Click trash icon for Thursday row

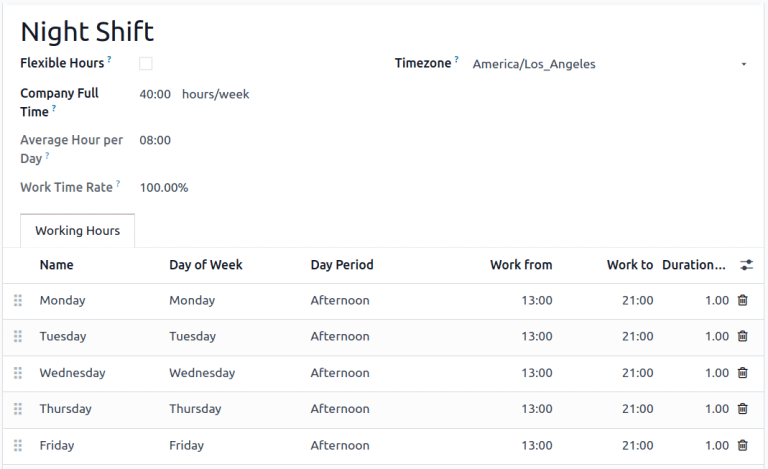pos(742,409)
